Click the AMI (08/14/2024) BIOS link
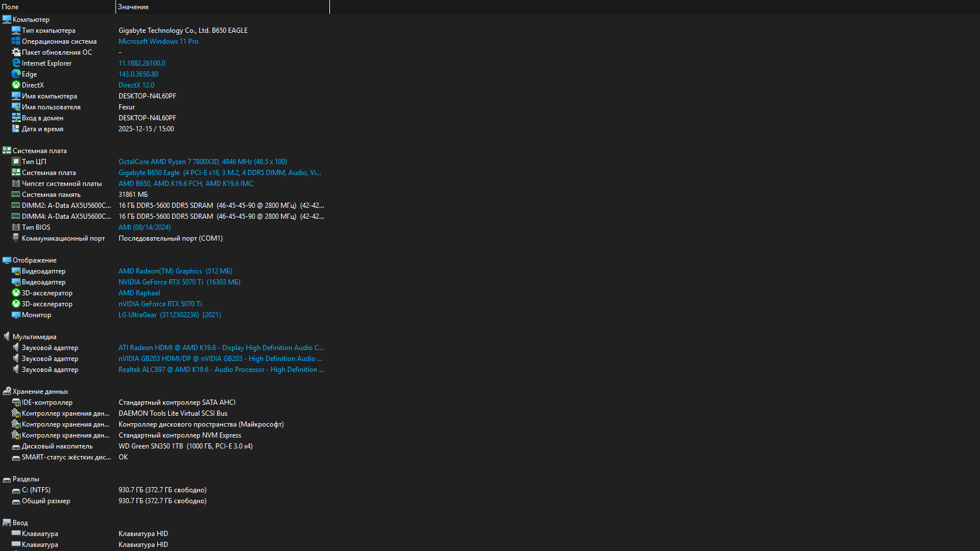The width and height of the screenshot is (980, 551). click(x=145, y=227)
